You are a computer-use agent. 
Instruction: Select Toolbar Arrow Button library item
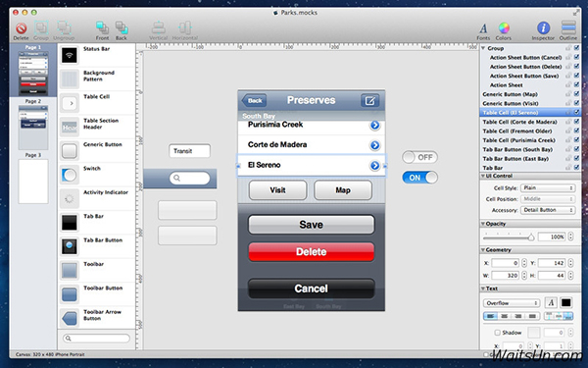(x=96, y=318)
